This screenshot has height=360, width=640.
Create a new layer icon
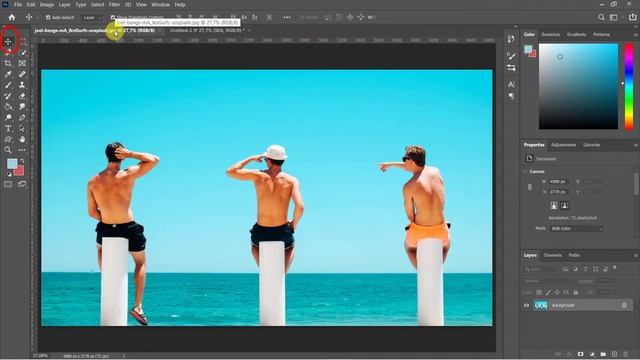(x=615, y=354)
